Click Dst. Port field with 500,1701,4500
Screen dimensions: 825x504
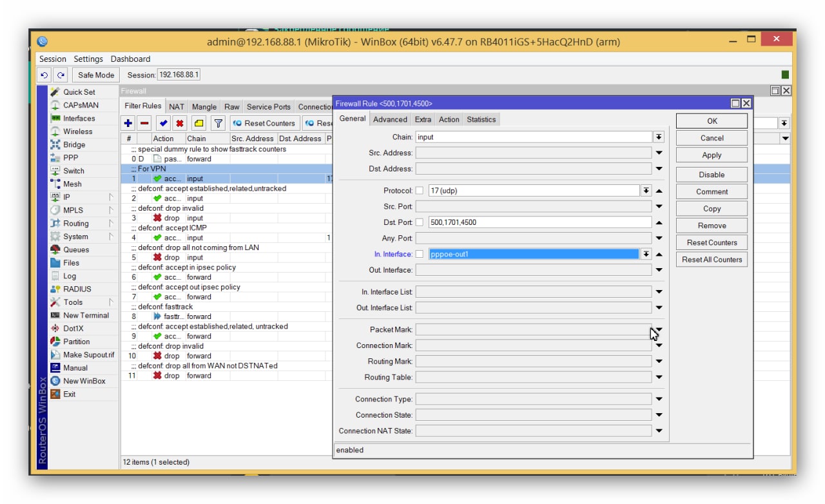click(x=539, y=222)
